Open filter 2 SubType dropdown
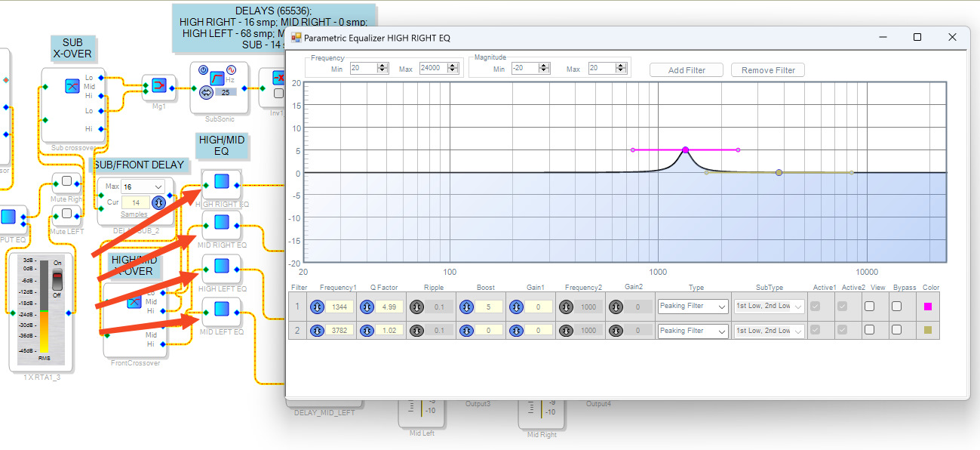980x450 pixels. 769,331
